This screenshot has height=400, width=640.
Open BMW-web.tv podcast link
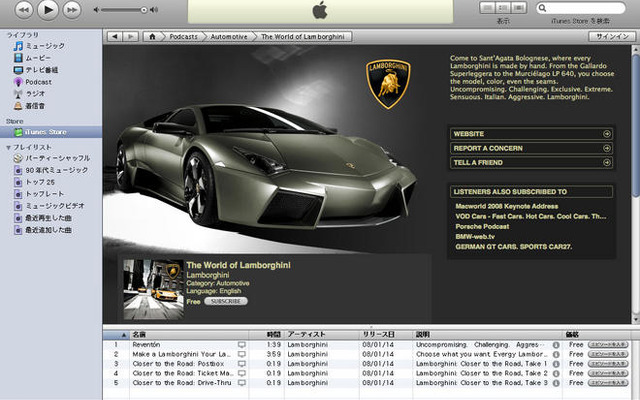point(475,237)
